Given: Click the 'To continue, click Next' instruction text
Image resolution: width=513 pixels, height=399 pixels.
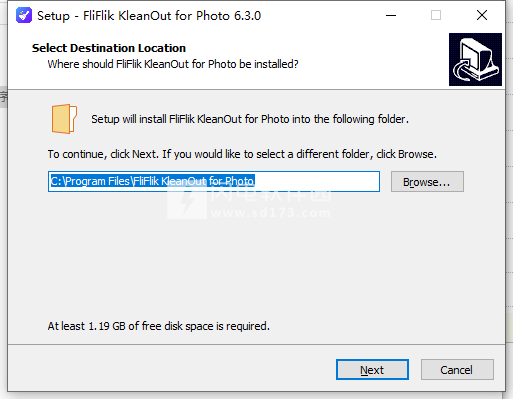Looking at the screenshot, I should 242,154.
